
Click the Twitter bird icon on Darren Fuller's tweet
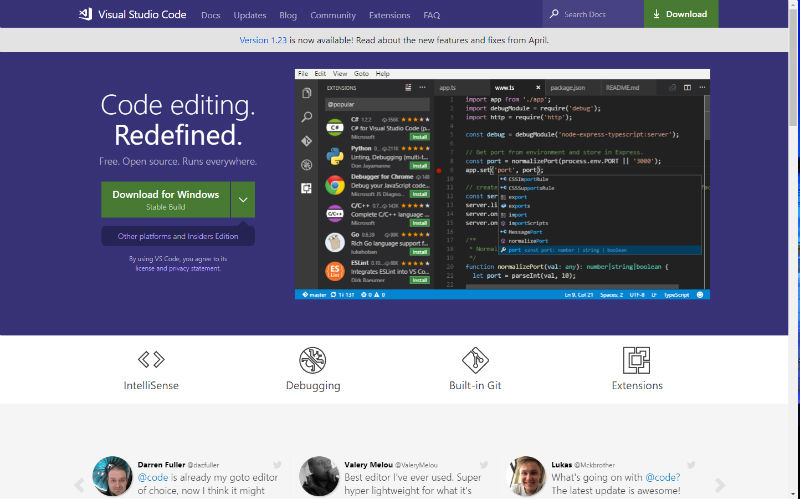(277, 465)
